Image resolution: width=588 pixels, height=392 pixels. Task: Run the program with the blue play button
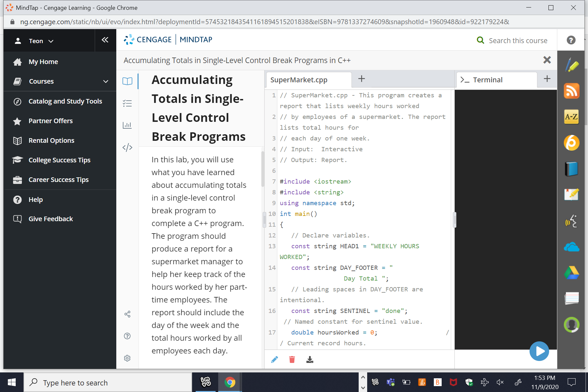coord(539,351)
